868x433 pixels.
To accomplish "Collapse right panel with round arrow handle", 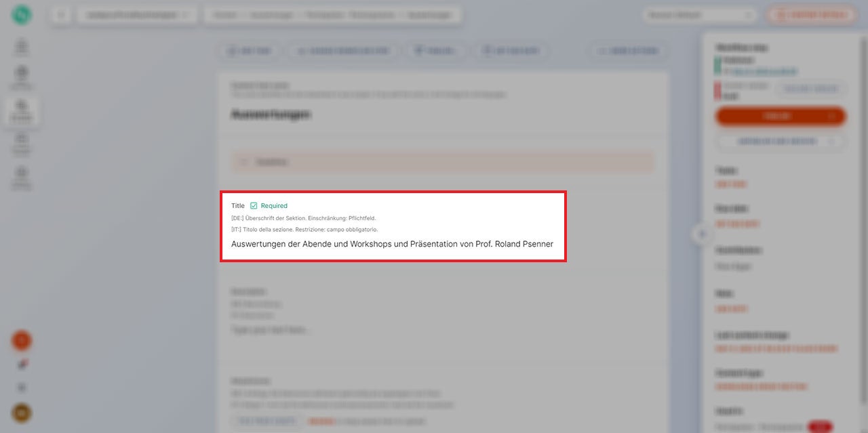I will point(702,234).
